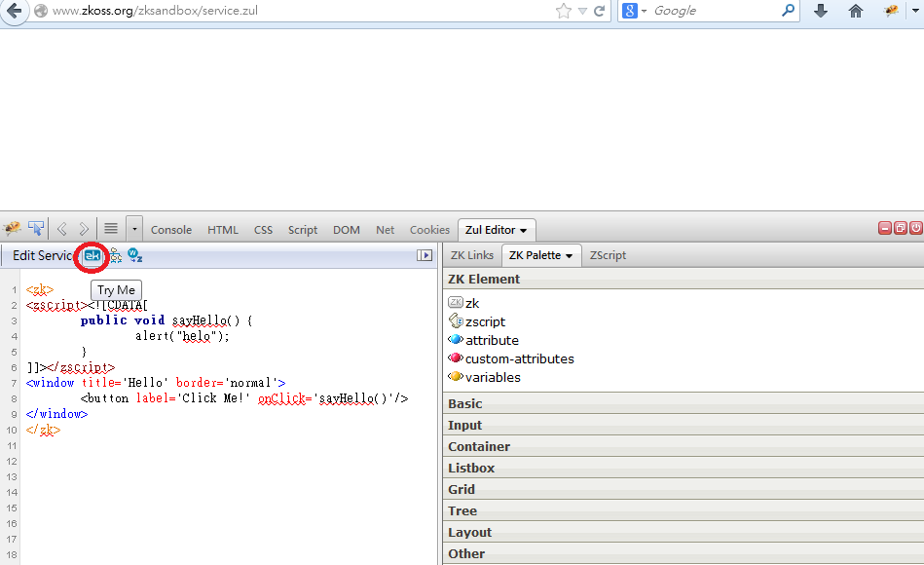Open the small dropdown arrow next to Console
The height and width of the screenshot is (565, 924).
[x=134, y=229]
